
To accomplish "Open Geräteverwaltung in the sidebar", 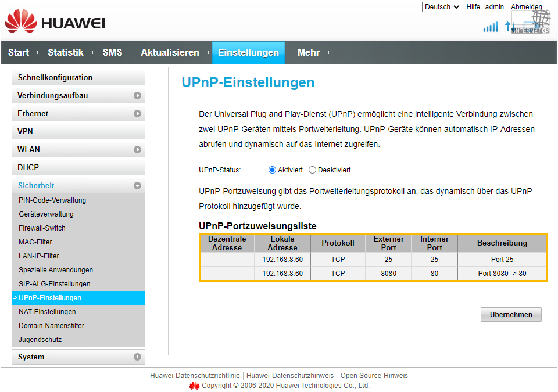I will click(46, 214).
